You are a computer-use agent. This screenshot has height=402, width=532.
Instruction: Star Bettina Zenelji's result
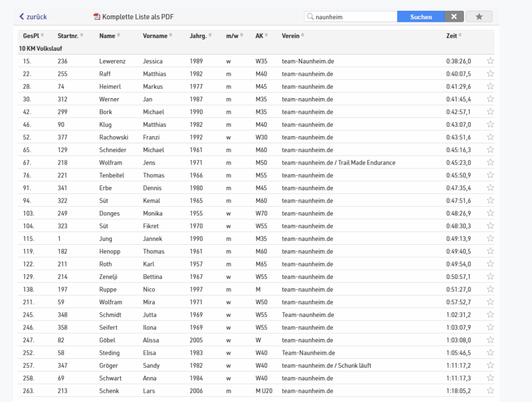tap(490, 276)
